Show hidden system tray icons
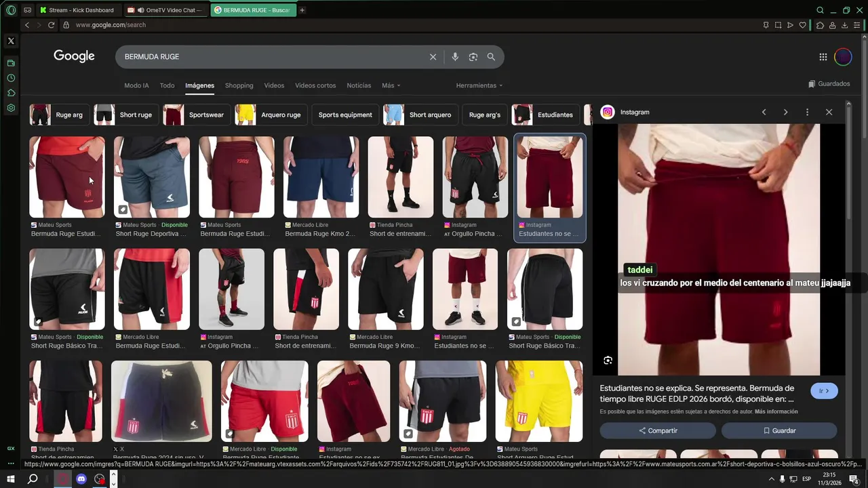 [771, 479]
